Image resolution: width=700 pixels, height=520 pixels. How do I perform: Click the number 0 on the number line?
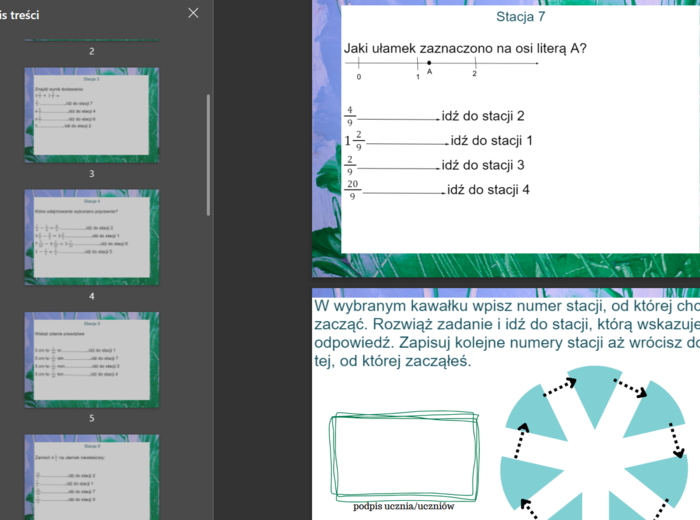coord(359,76)
